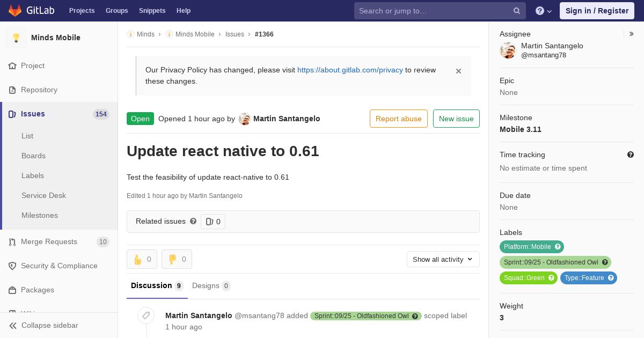Collapse the right sidebar with double-chevron
The image size is (644, 338).
click(632, 34)
